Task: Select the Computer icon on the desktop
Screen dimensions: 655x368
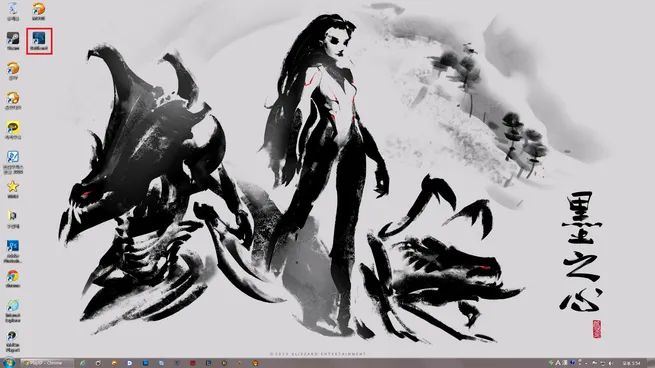Action: pos(13,11)
